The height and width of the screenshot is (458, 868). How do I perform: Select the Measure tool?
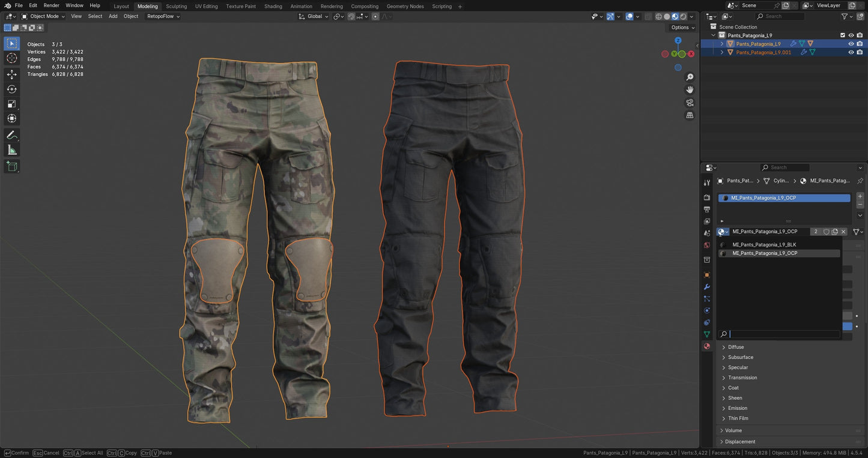12,149
